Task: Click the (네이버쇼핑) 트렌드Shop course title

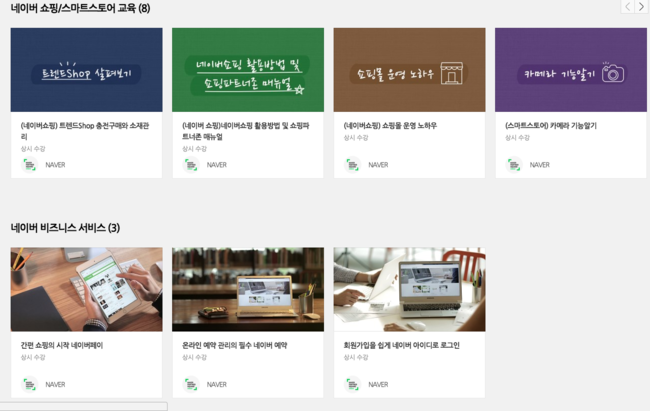Action: [x=85, y=131]
